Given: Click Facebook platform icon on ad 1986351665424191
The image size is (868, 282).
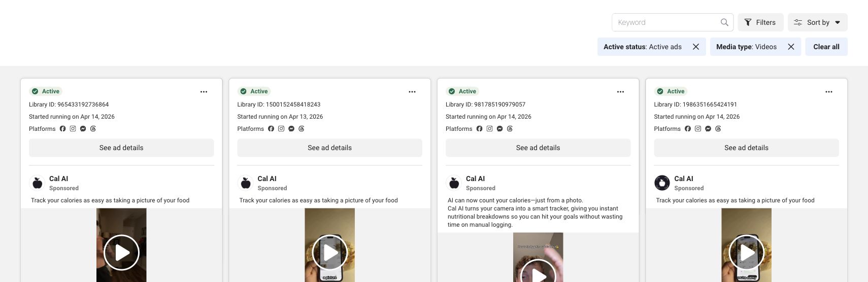Looking at the screenshot, I should [688, 129].
